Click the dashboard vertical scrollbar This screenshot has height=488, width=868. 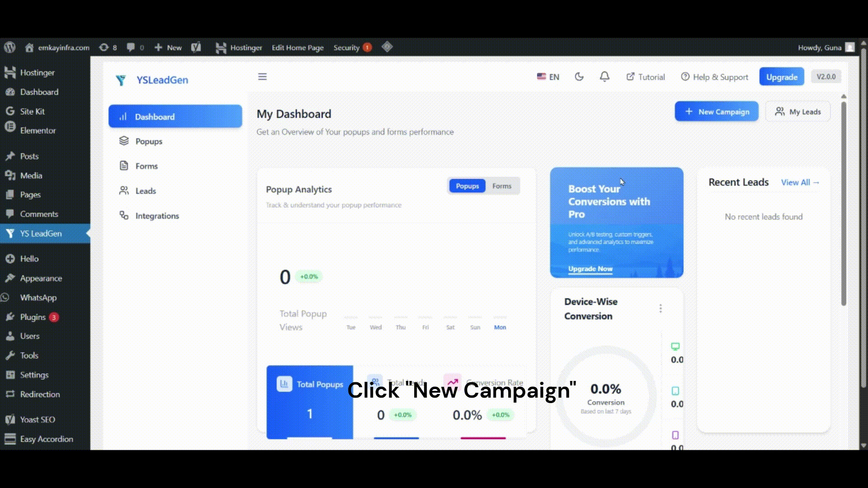[x=844, y=203]
